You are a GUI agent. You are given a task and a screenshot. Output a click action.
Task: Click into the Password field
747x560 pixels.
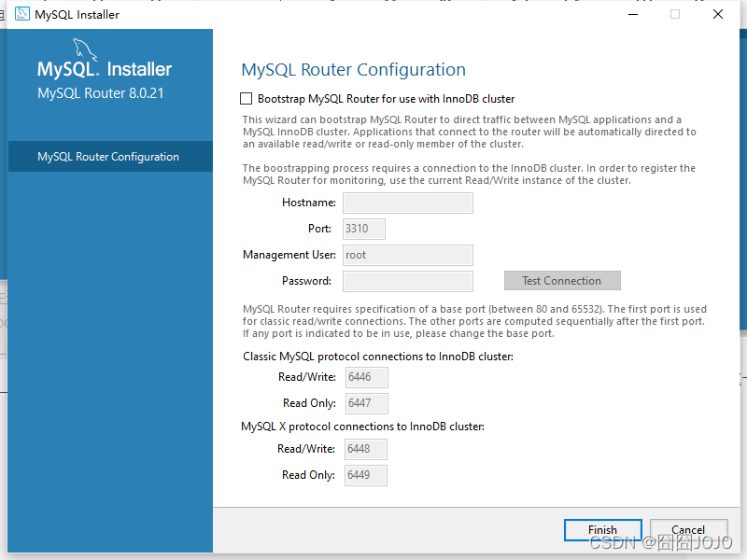[x=408, y=281]
